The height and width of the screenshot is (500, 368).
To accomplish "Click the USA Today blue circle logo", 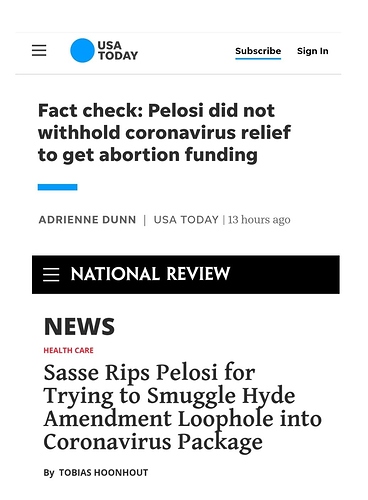I will pyautogui.click(x=82, y=50).
